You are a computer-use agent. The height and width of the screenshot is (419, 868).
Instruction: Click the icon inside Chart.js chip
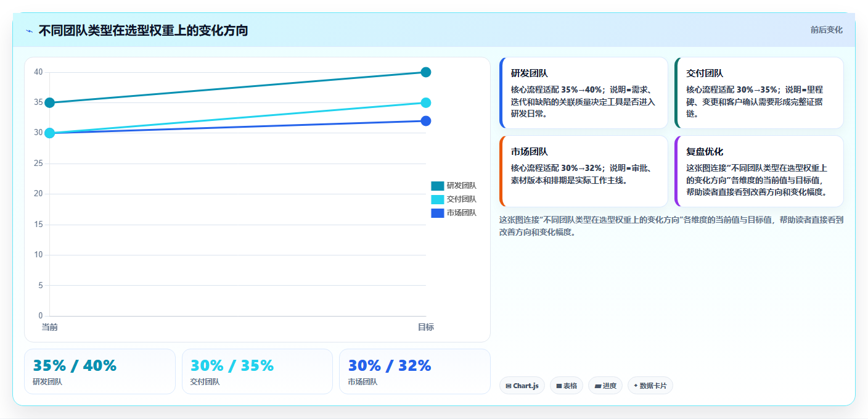click(509, 386)
